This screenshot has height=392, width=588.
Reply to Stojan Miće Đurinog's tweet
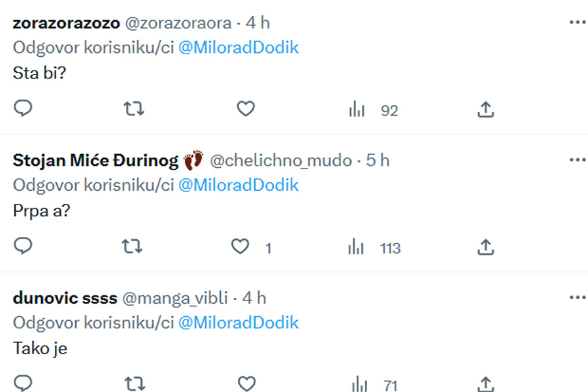tap(23, 246)
